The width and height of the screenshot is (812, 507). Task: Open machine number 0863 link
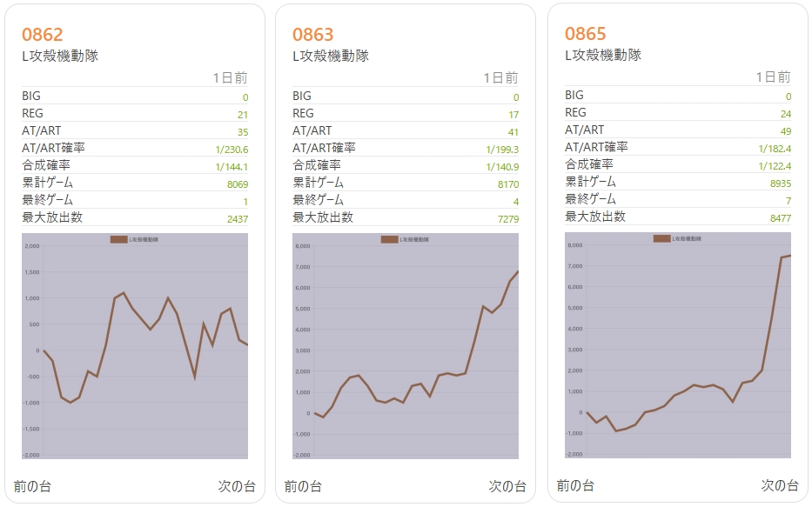pos(312,35)
